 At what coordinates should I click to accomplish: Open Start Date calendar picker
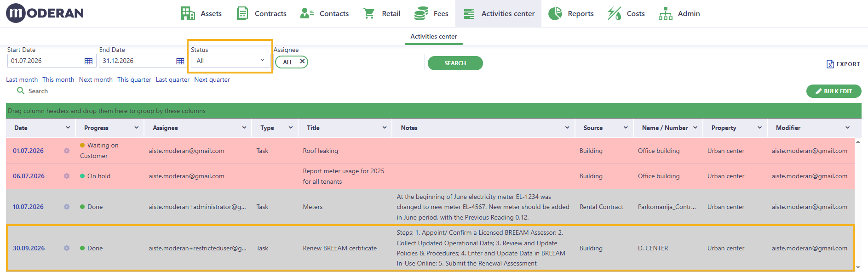(x=88, y=61)
